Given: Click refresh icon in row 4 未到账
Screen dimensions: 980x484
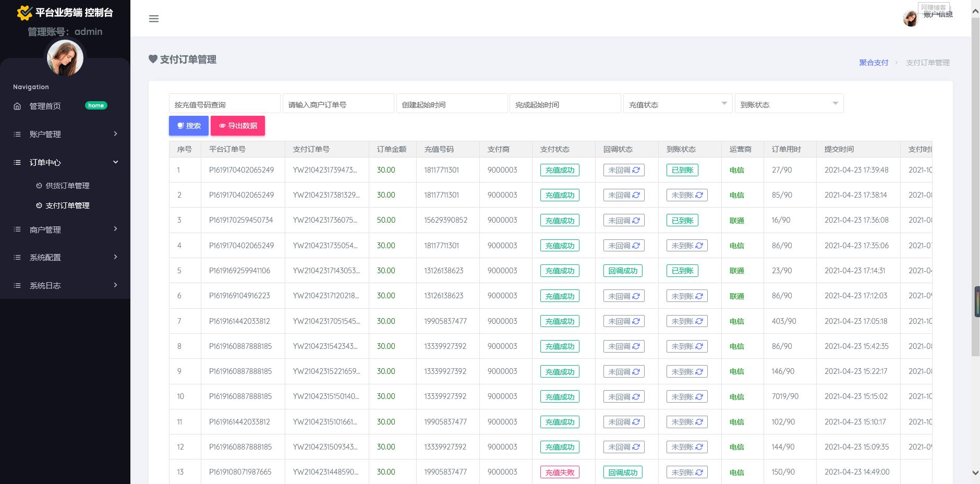Looking at the screenshot, I should 699,246.
